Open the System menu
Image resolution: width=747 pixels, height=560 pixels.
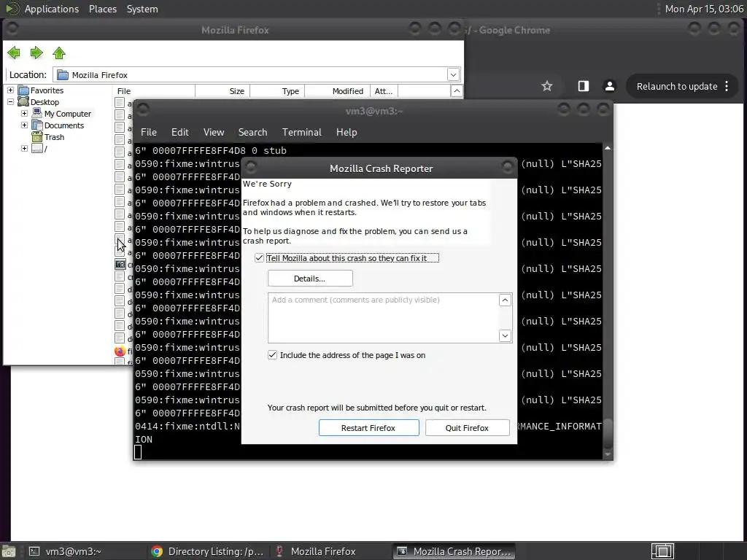[x=142, y=9]
